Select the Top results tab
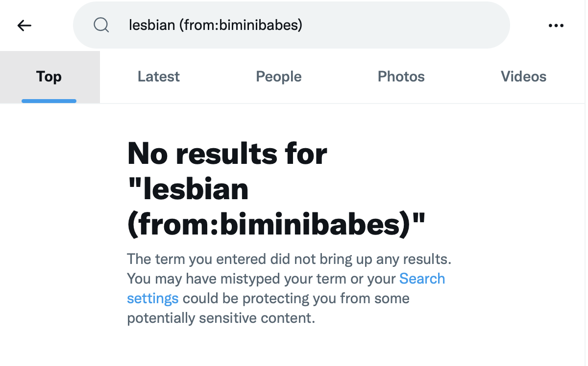Viewport: 588px width, 366px height. [49, 77]
